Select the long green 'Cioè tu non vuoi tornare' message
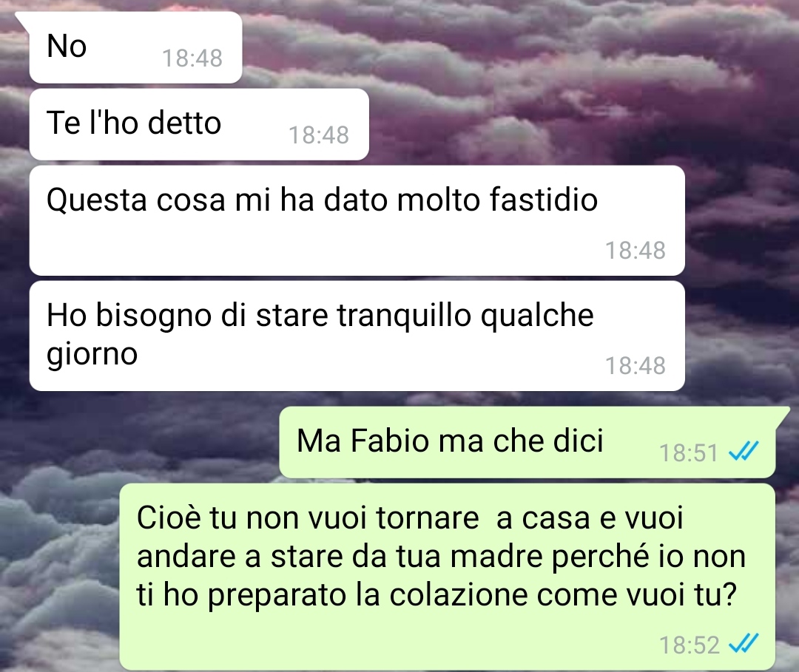The height and width of the screenshot is (672, 799). click(x=447, y=577)
